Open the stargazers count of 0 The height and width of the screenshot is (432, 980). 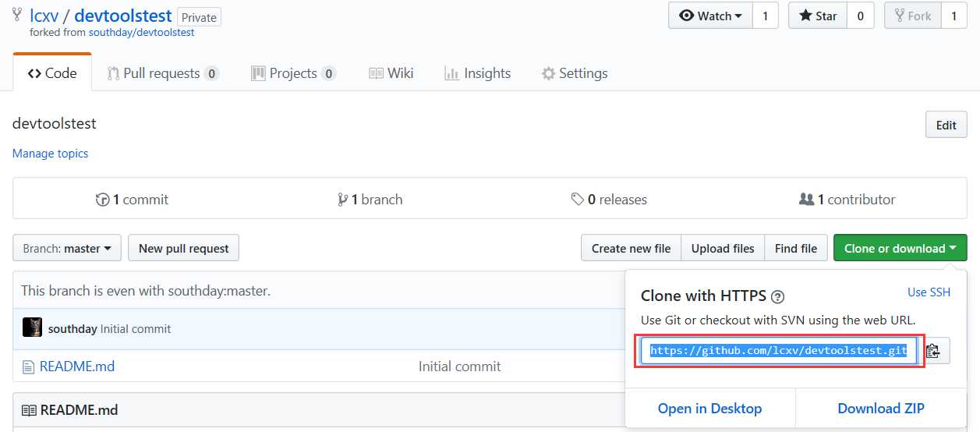pos(861,16)
